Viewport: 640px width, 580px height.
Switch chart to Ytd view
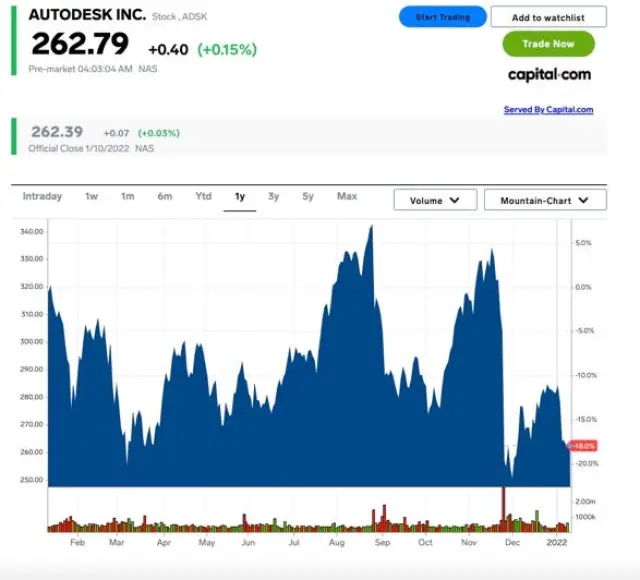coord(203,197)
